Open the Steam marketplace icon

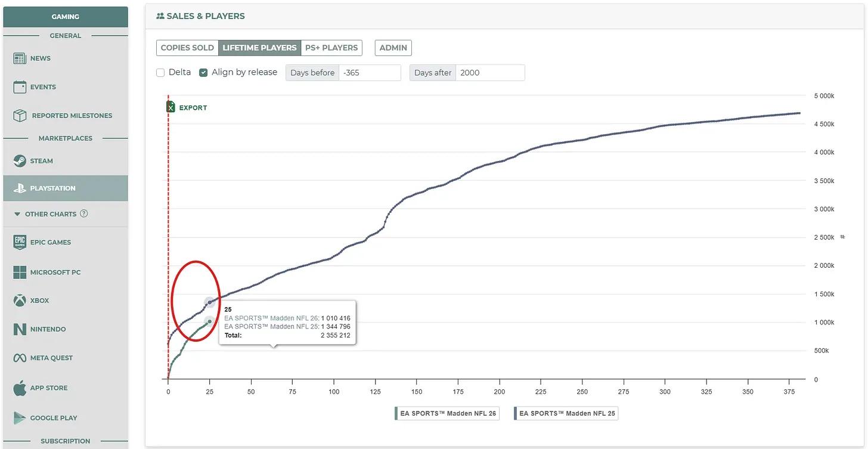point(20,161)
